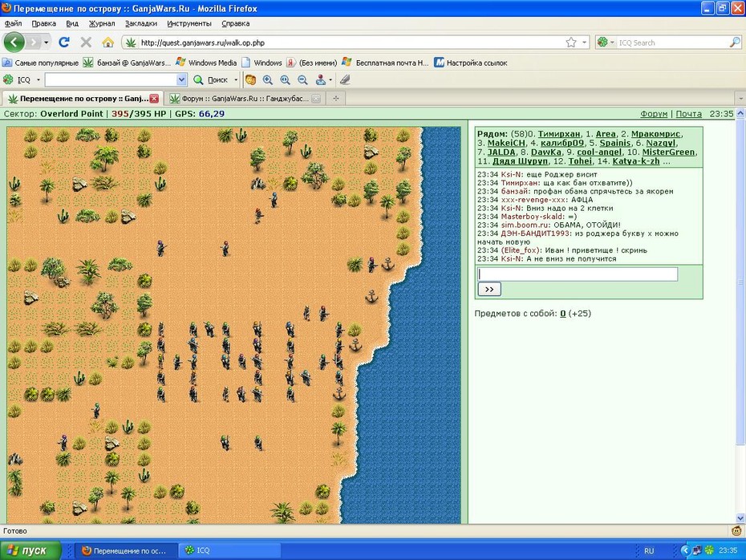Open the Закладки menu
The width and height of the screenshot is (746, 560).
pos(141,23)
